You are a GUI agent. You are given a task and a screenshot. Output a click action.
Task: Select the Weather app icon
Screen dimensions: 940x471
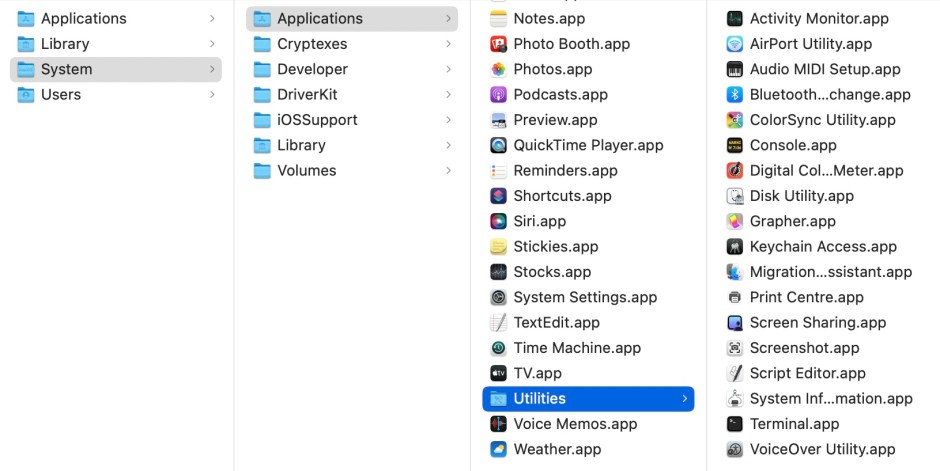click(x=498, y=449)
